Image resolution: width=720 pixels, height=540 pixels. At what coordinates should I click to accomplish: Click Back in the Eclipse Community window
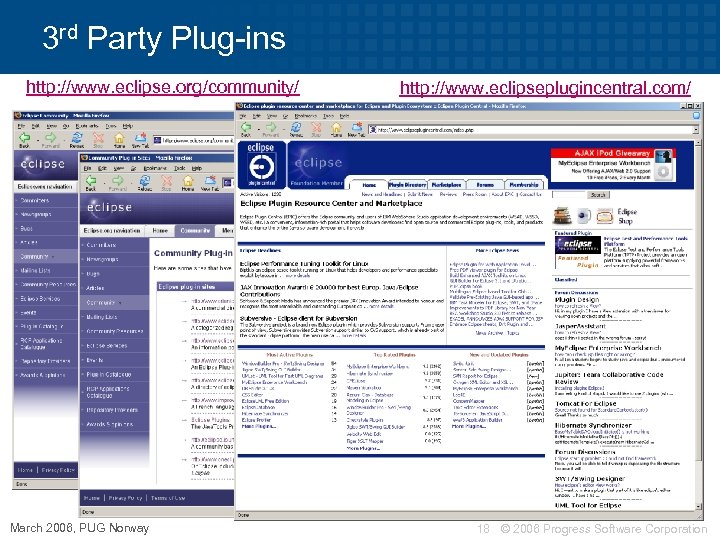(x=24, y=139)
